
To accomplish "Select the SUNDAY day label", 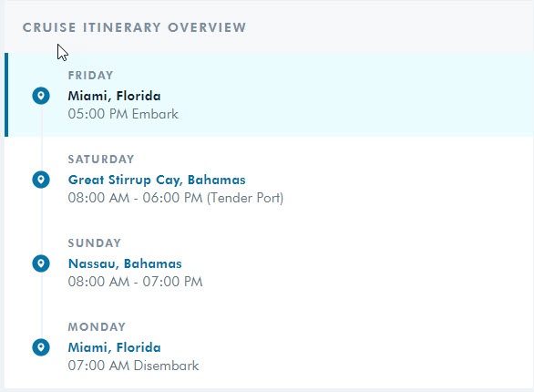I will (95, 242).
